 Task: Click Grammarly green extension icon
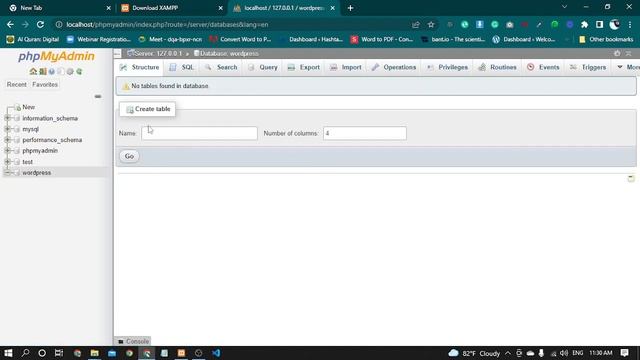pyautogui.click(x=495, y=24)
